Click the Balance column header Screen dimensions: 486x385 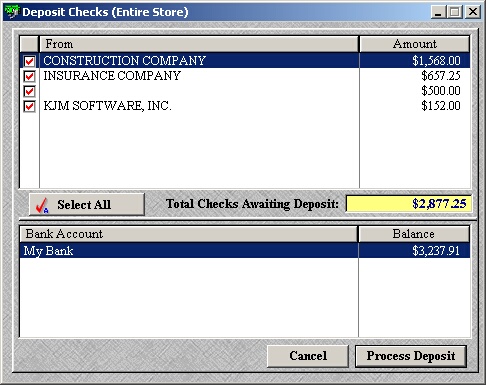tap(414, 234)
